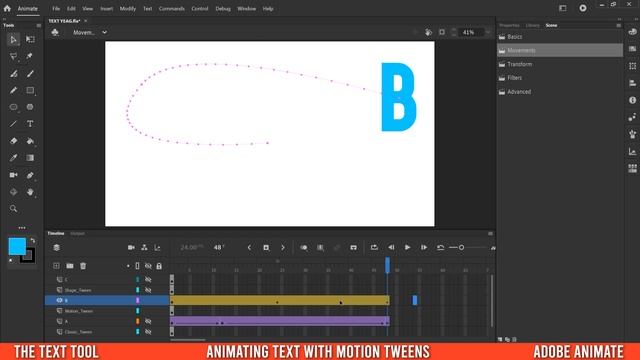Toggle visibility of layer A

pos(148,321)
